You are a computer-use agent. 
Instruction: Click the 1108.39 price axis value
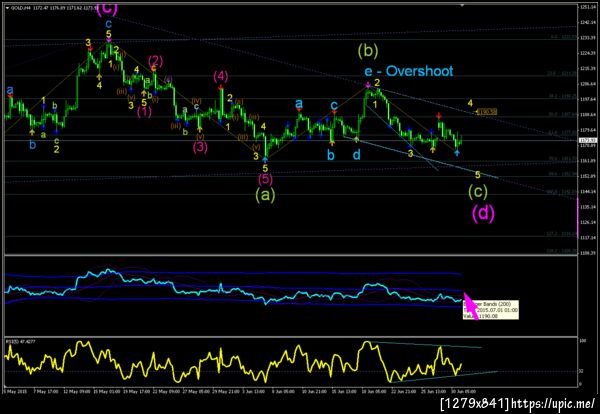(587, 253)
